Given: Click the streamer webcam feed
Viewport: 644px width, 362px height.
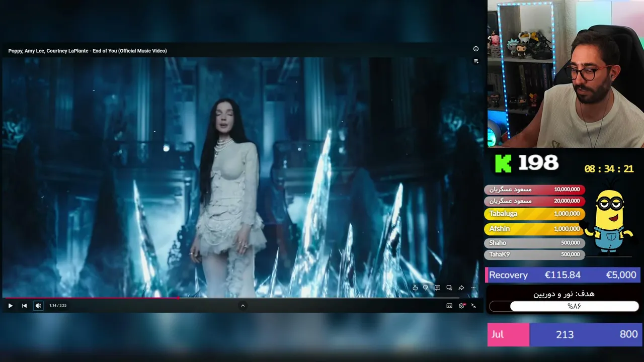Looking at the screenshot, I should click(x=566, y=74).
